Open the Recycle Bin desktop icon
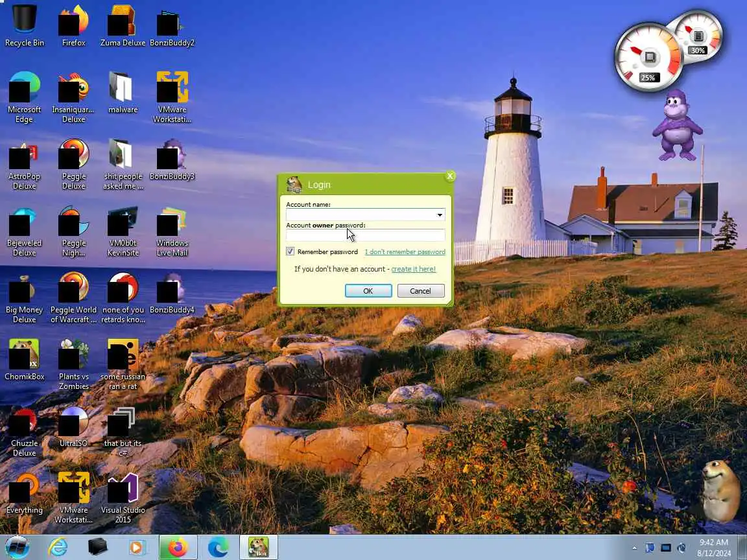Image resolution: width=747 pixels, height=560 pixels. [24, 26]
